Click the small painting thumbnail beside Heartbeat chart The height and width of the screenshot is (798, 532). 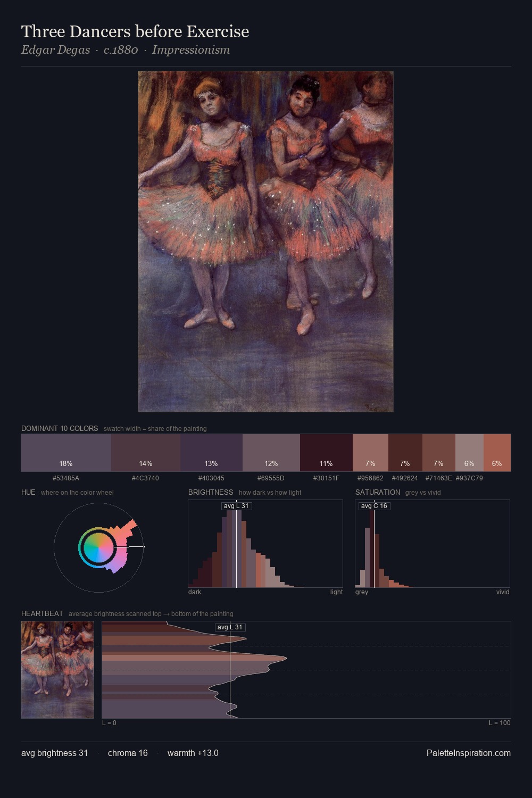57,670
